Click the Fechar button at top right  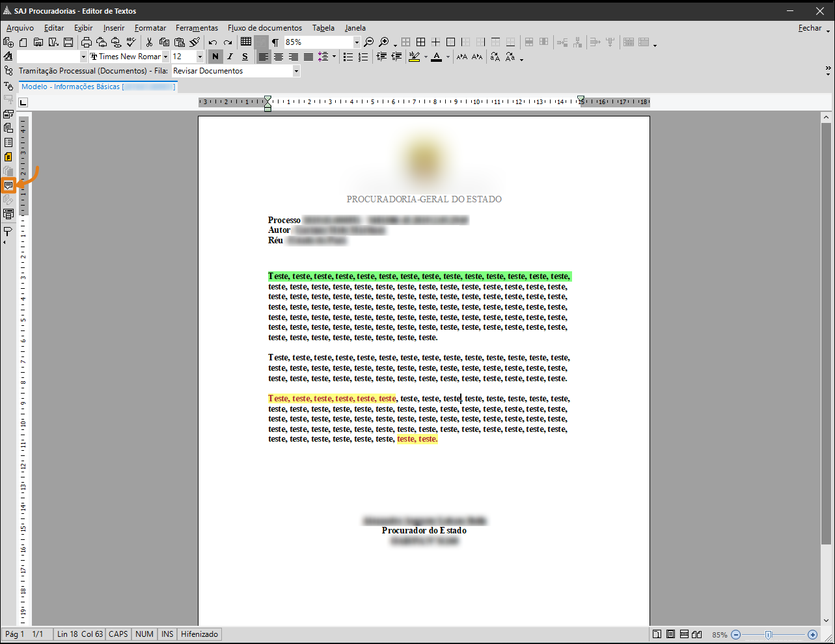[x=810, y=28]
